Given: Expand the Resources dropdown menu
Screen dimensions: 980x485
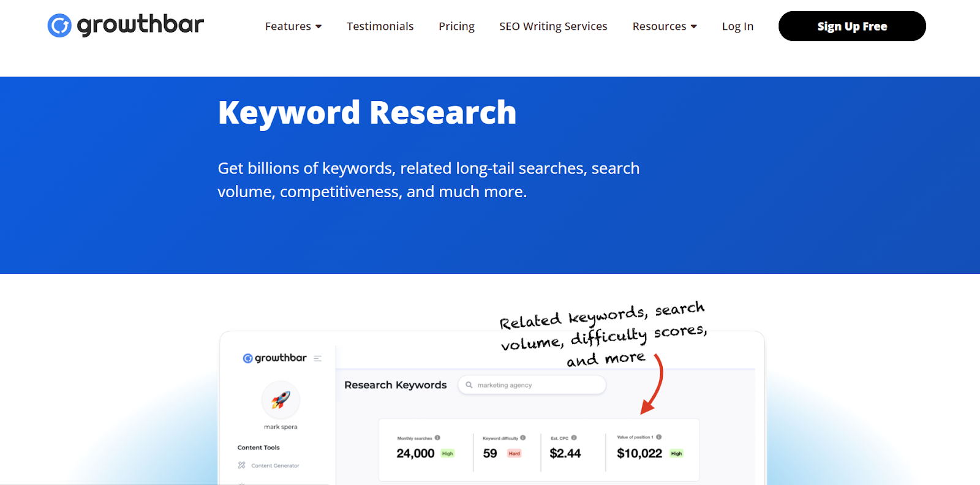Looking at the screenshot, I should pyautogui.click(x=665, y=26).
